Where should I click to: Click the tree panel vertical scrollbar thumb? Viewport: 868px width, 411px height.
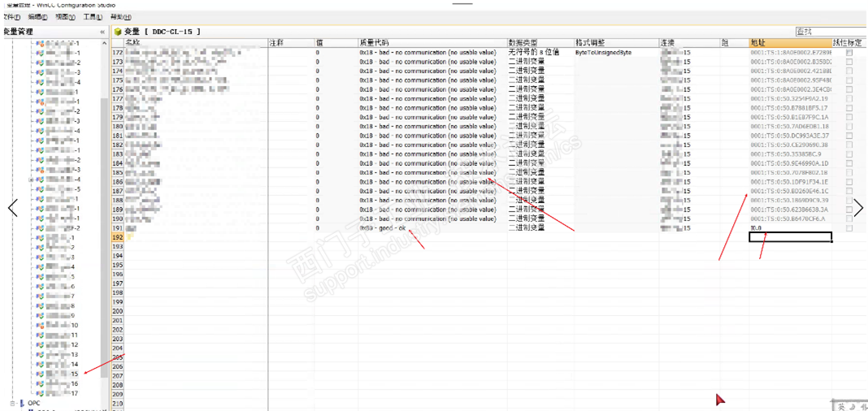[x=105, y=238]
